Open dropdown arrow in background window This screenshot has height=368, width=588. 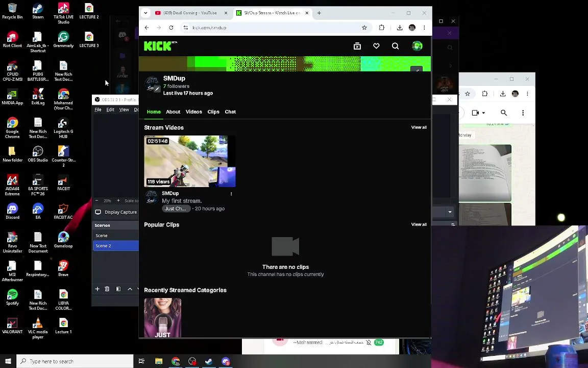[450, 212]
